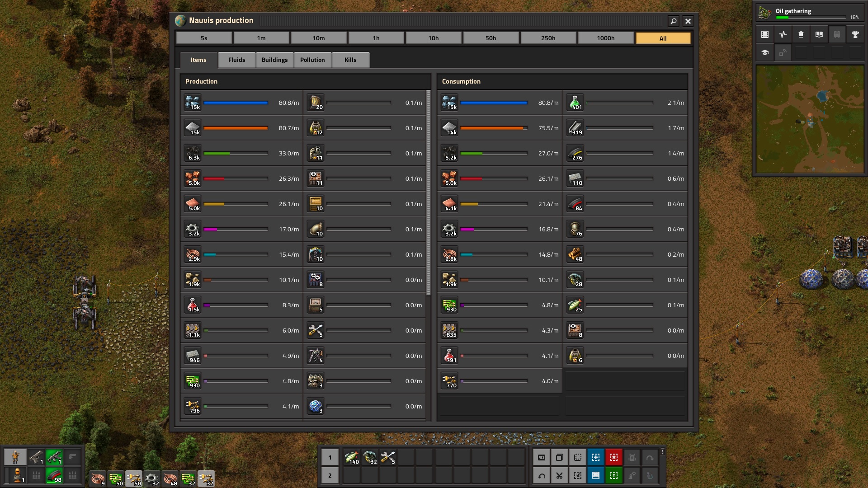Screen dimensions: 868x488
Task: Activate the green upgrade planner
Action: tap(614, 475)
